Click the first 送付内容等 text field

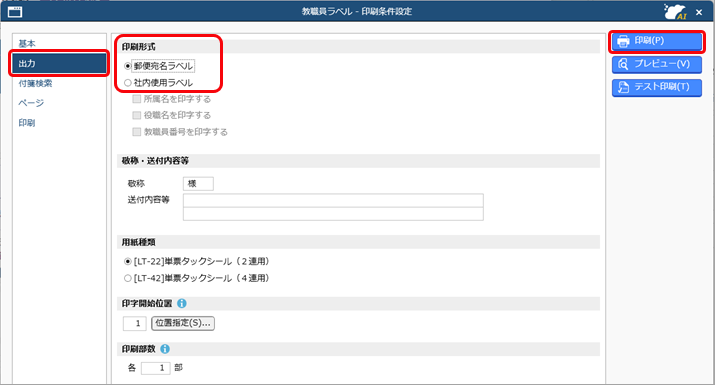(333, 201)
